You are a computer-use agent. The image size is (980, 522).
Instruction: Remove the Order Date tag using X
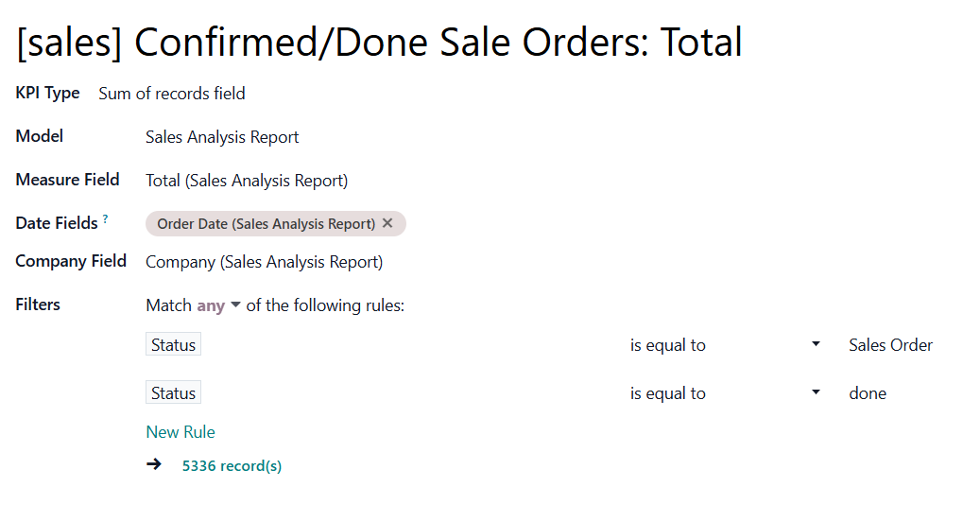pos(387,223)
